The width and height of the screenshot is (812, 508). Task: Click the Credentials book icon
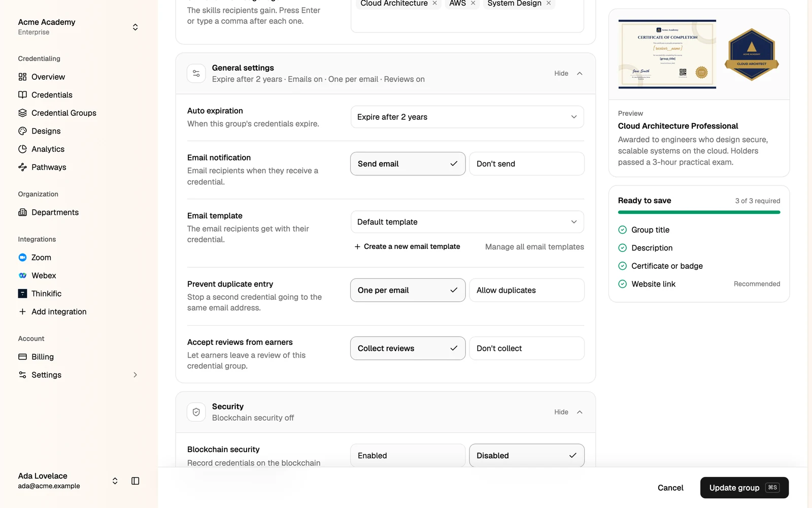coord(22,95)
